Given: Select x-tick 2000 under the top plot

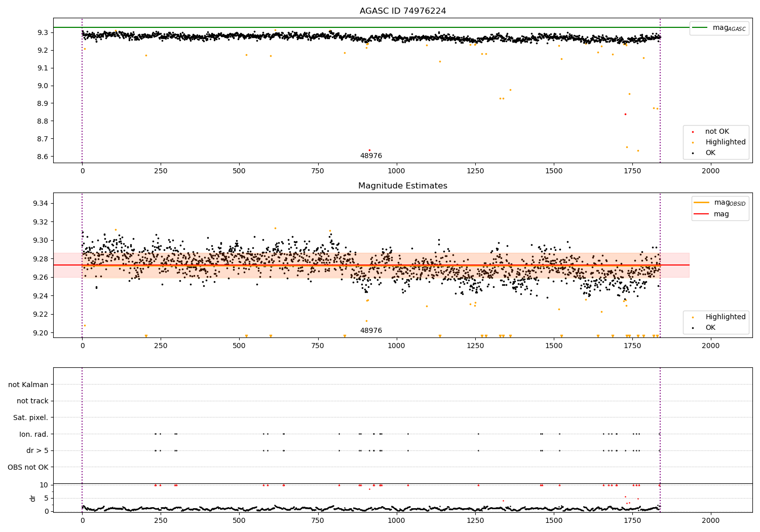Looking at the screenshot, I should [x=710, y=171].
